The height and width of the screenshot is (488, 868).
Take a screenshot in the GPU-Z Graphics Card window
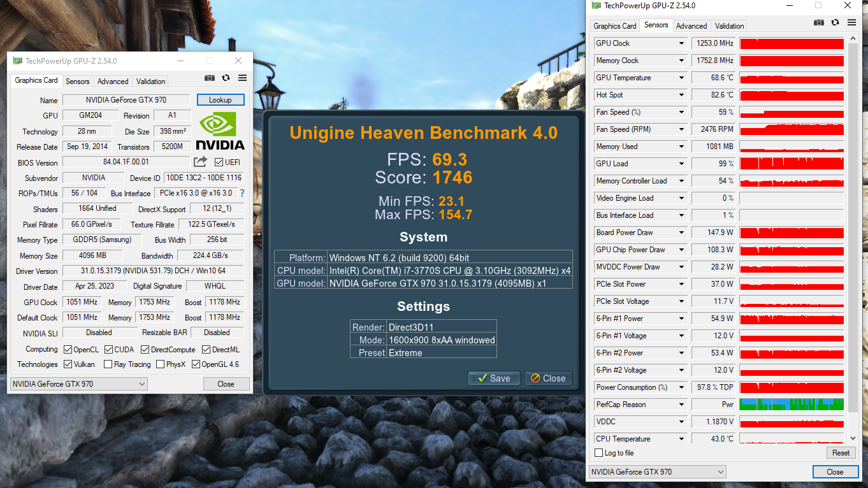tap(209, 78)
